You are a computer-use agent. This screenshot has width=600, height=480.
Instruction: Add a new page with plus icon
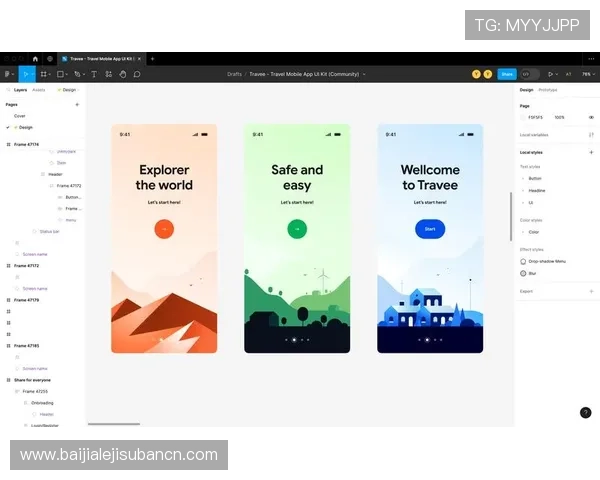pyautogui.click(x=77, y=104)
